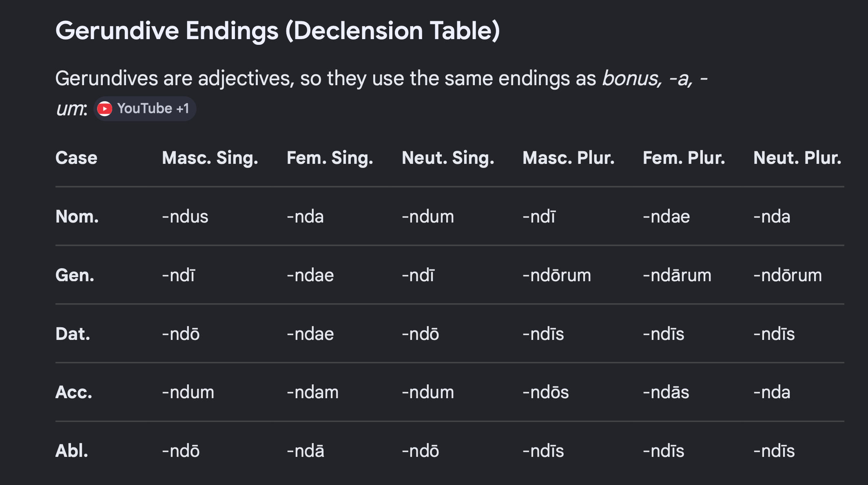Viewport: 868px width, 485px height.
Task: Click the Nom. row label
Action: [77, 216]
